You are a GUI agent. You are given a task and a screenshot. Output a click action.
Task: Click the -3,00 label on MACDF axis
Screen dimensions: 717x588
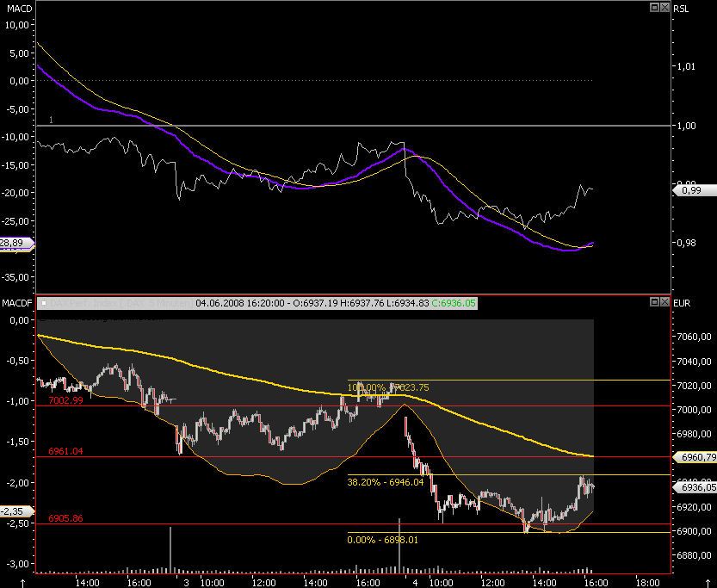pyautogui.click(x=18, y=564)
